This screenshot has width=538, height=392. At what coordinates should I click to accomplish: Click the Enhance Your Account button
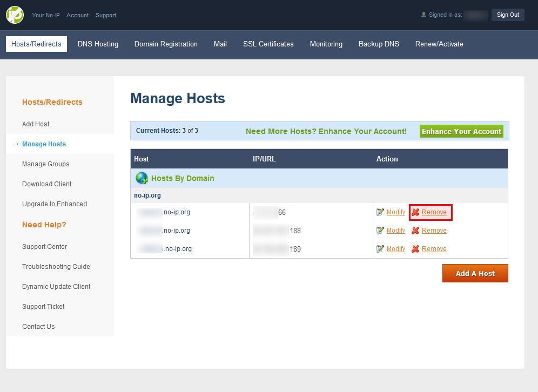[461, 131]
